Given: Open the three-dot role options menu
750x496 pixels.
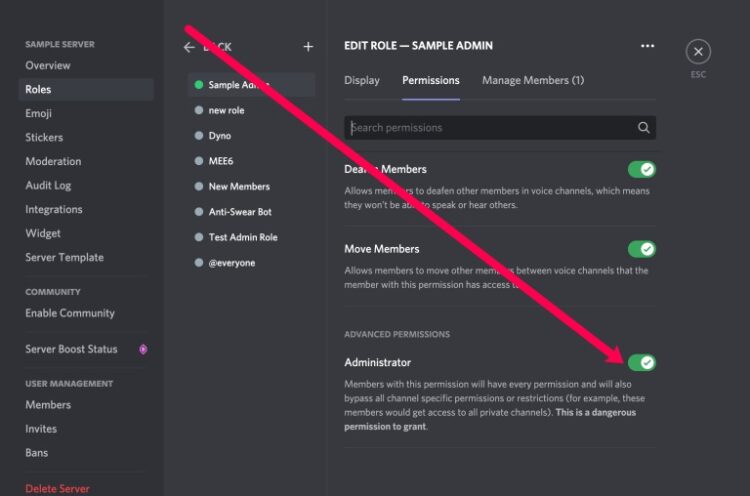Looking at the screenshot, I should [647, 46].
